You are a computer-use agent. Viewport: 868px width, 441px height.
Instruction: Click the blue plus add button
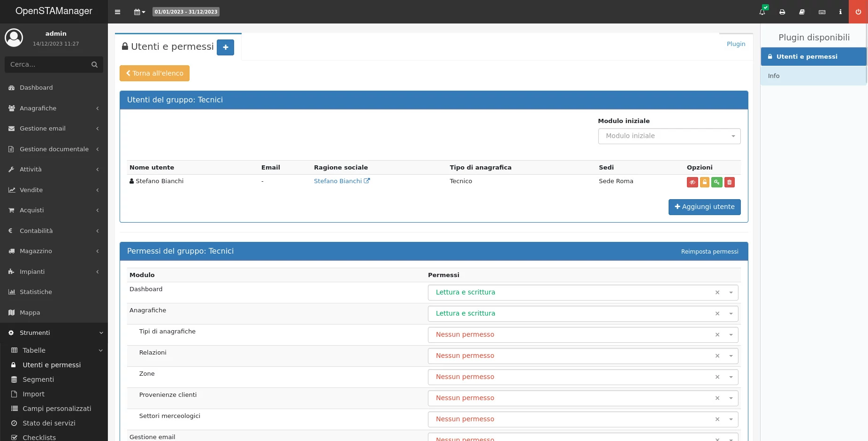(225, 47)
